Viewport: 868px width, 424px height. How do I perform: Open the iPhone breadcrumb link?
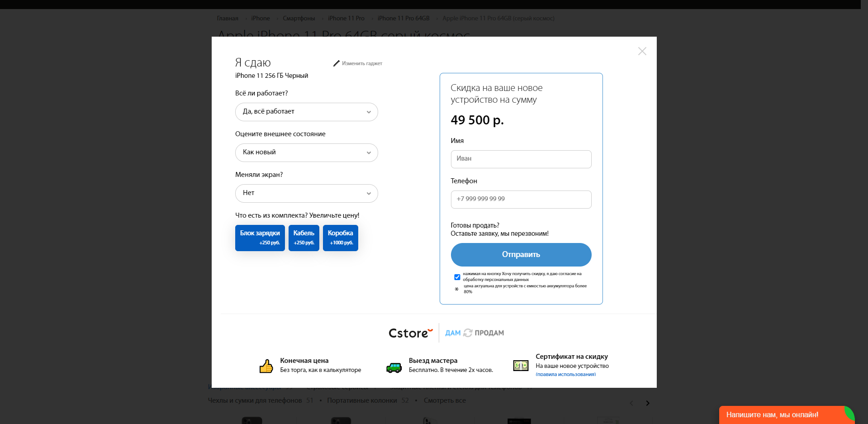tap(261, 19)
